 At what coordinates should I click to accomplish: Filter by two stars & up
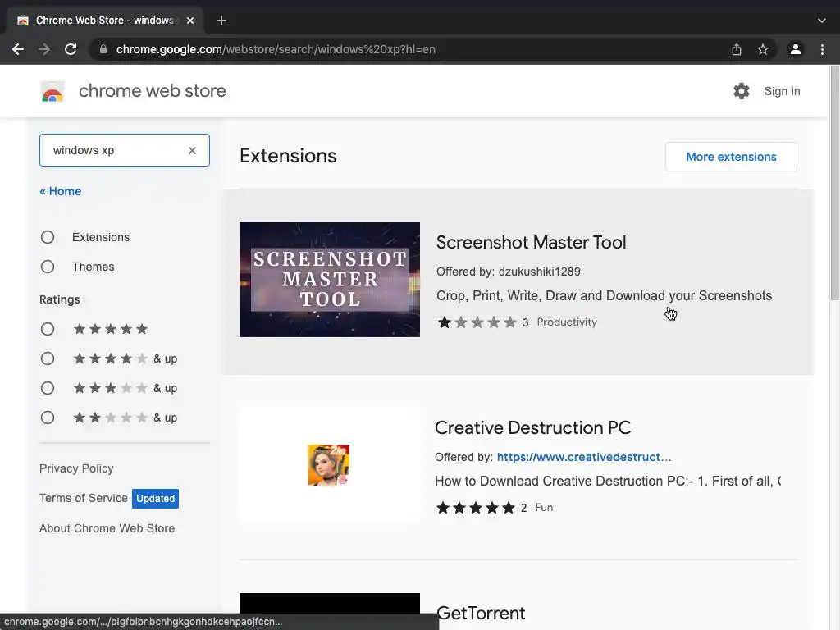[x=48, y=418]
